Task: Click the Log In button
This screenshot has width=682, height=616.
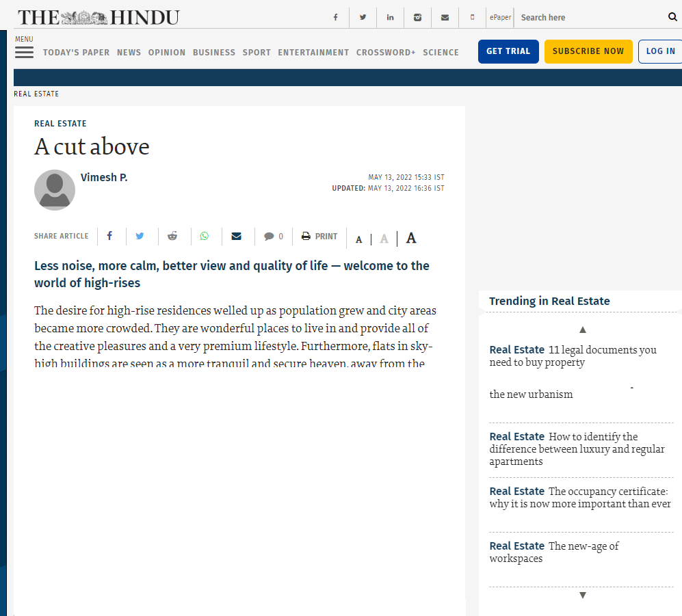Action: (x=660, y=52)
